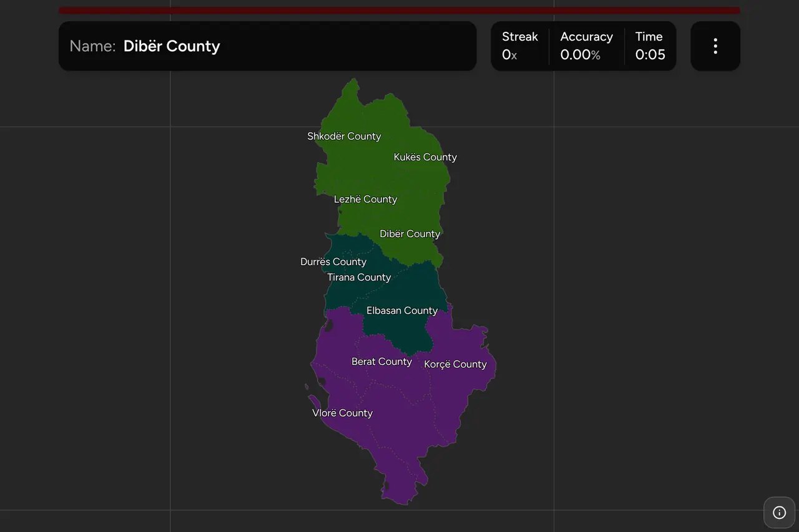
Task: Click the Time 0:05 readout
Action: click(x=650, y=46)
